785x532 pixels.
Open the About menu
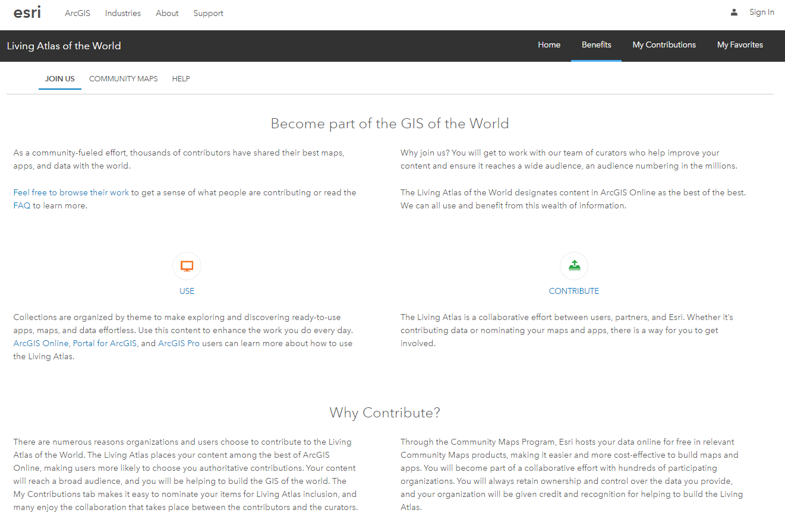click(x=167, y=13)
